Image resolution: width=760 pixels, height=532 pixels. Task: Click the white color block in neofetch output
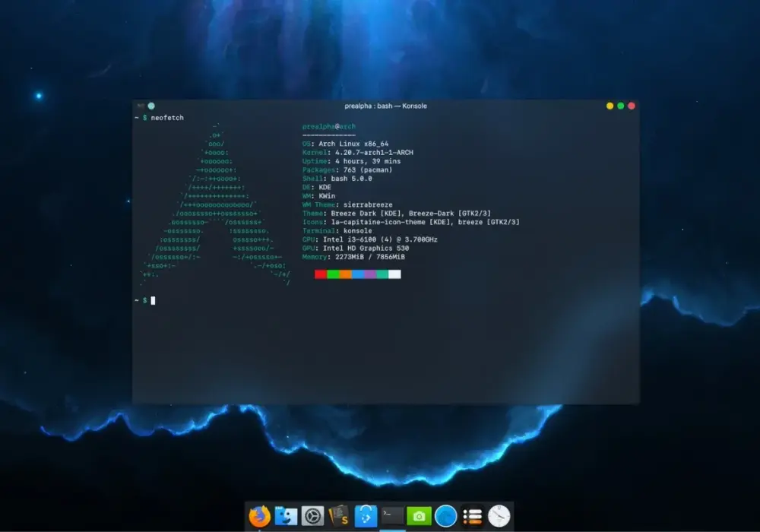point(394,274)
